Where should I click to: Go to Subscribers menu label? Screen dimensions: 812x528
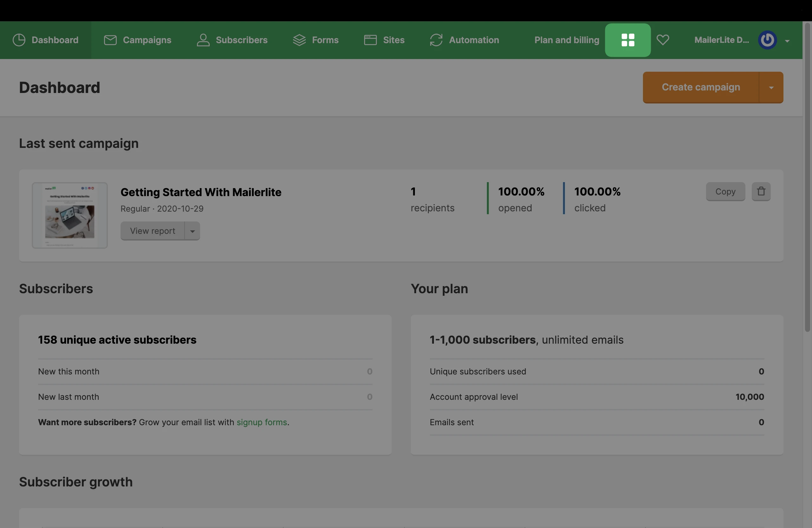coord(242,40)
